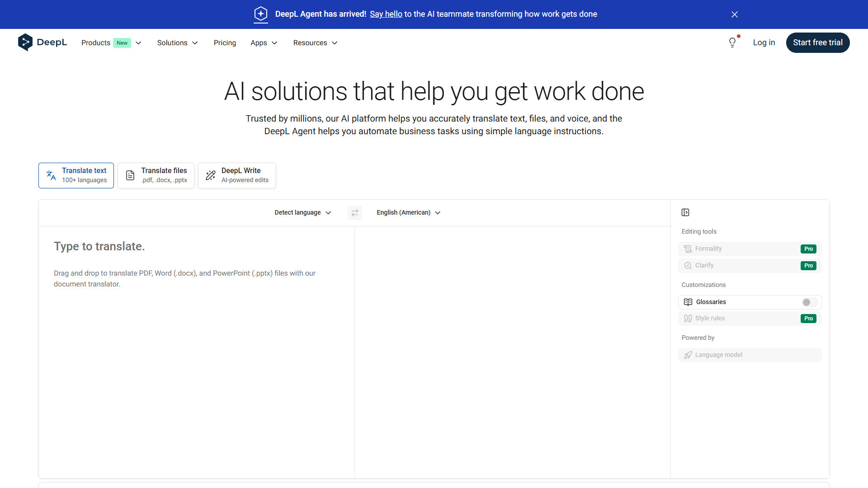Open the English (American) target language dropdown

408,212
